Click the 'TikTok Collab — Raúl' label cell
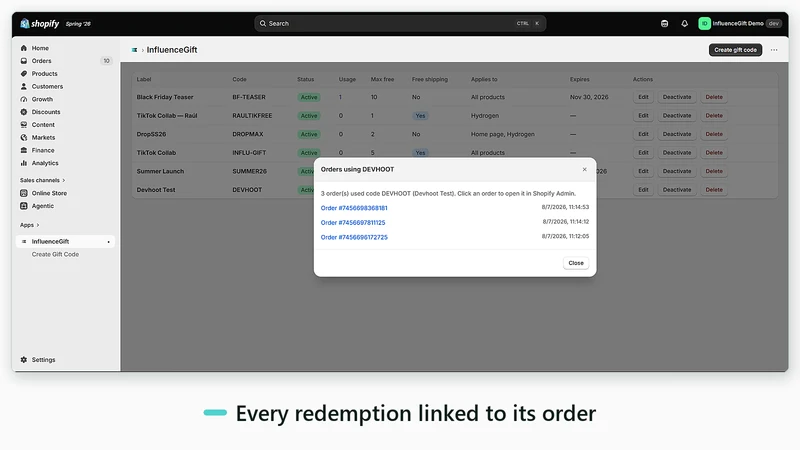The image size is (800, 450). 167,116
